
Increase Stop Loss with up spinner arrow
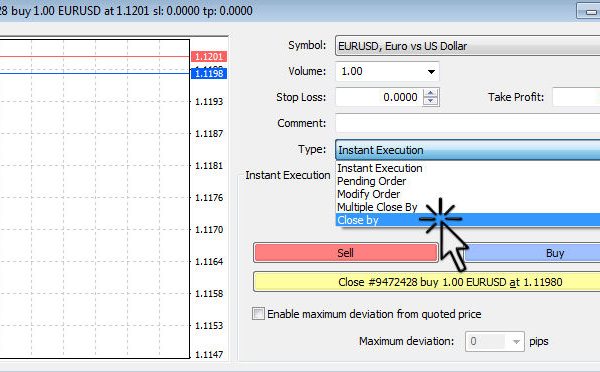click(430, 93)
